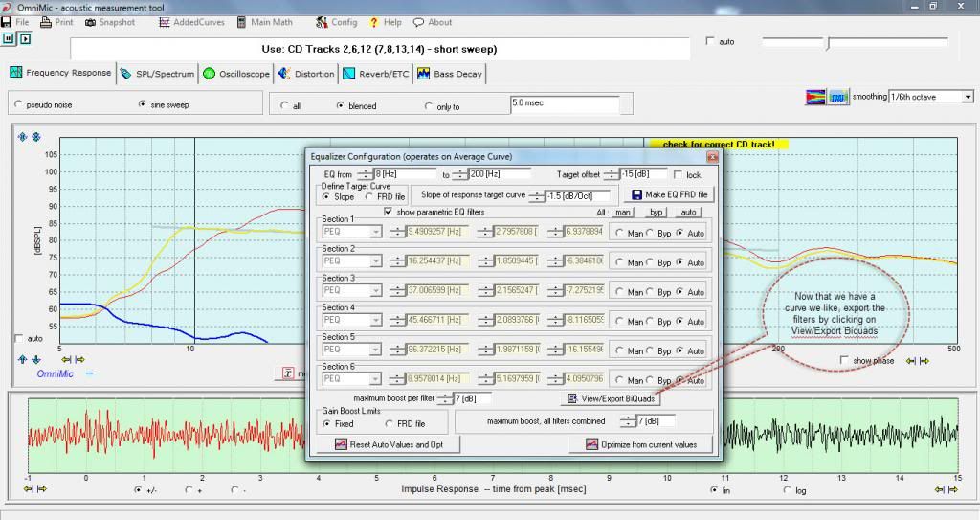
Task: Adjust the maximum boost per filter stepper
Action: pyautogui.click(x=444, y=398)
